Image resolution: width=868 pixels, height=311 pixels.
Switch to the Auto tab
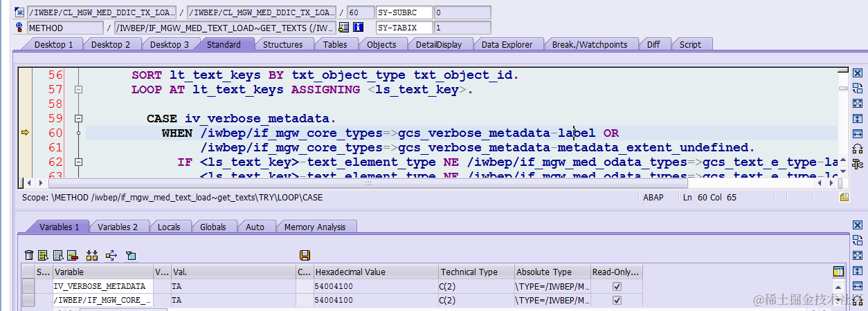tap(255, 227)
